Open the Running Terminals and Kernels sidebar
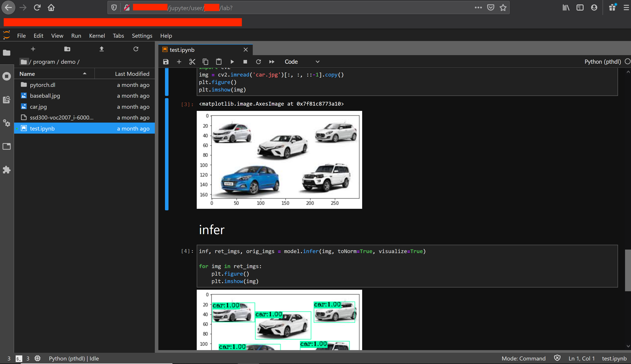Image resolution: width=631 pixels, height=364 pixels. click(7, 76)
